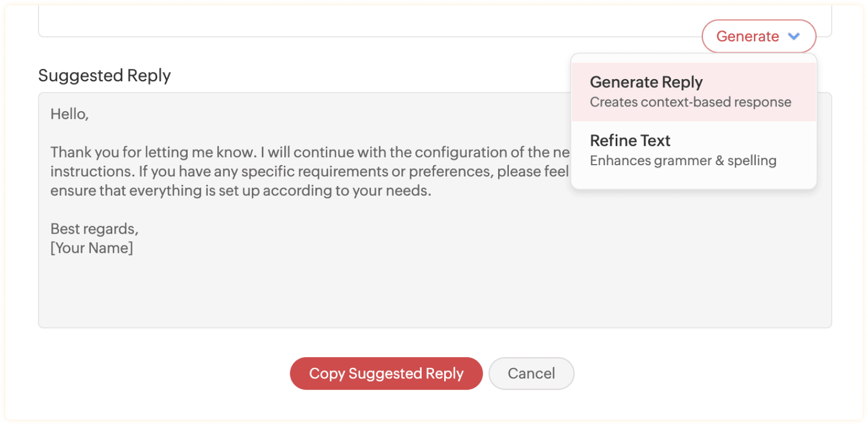Click the "Best regards," closing line
Screen dimensions: 868x425
[x=94, y=229]
